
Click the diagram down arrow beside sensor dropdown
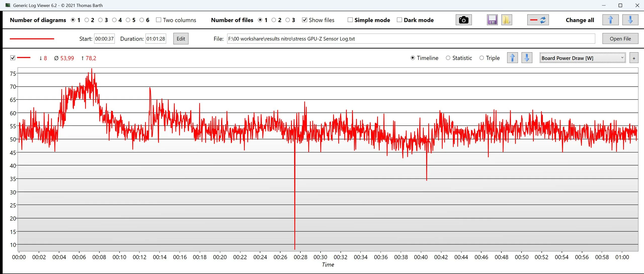coord(527,58)
